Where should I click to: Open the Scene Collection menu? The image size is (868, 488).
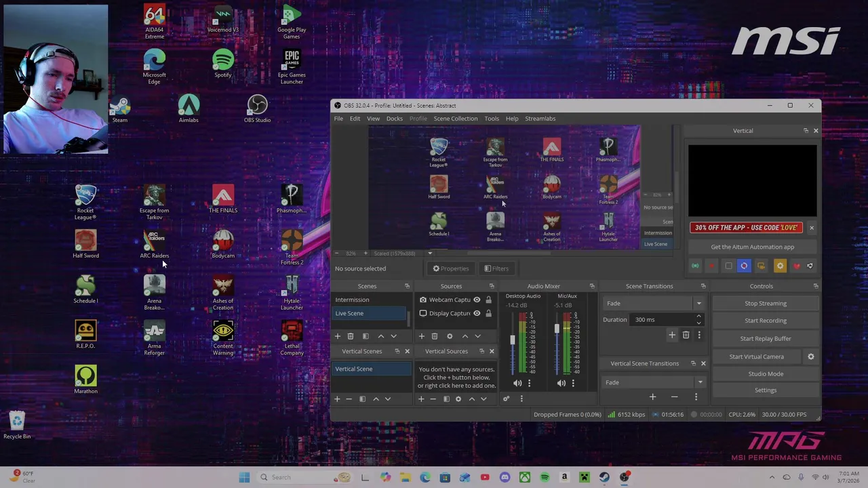(x=455, y=119)
